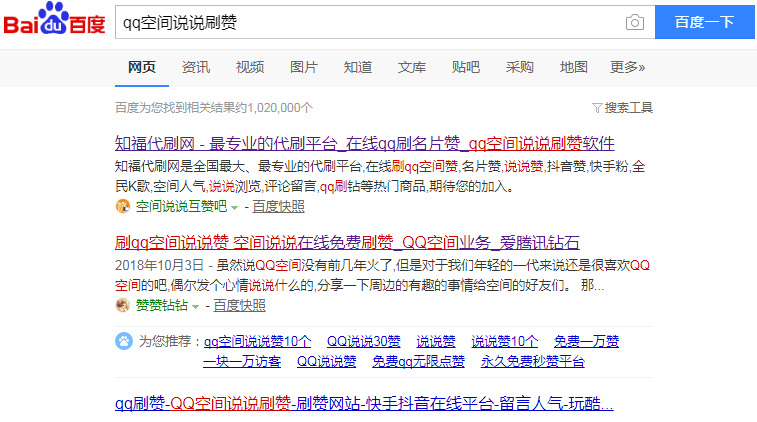Click the paw icon next to 为您推荐
Screen dimensions: 757x422
123,341
